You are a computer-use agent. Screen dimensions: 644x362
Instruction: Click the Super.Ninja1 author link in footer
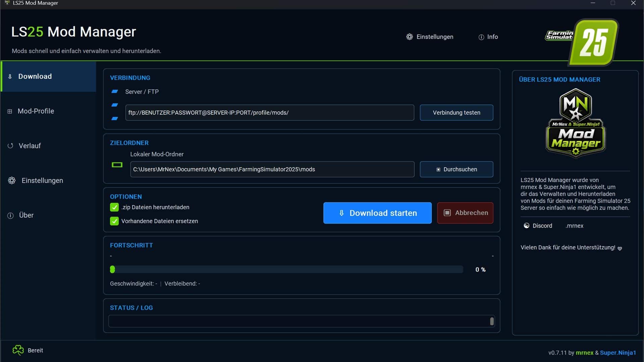pyautogui.click(x=618, y=353)
